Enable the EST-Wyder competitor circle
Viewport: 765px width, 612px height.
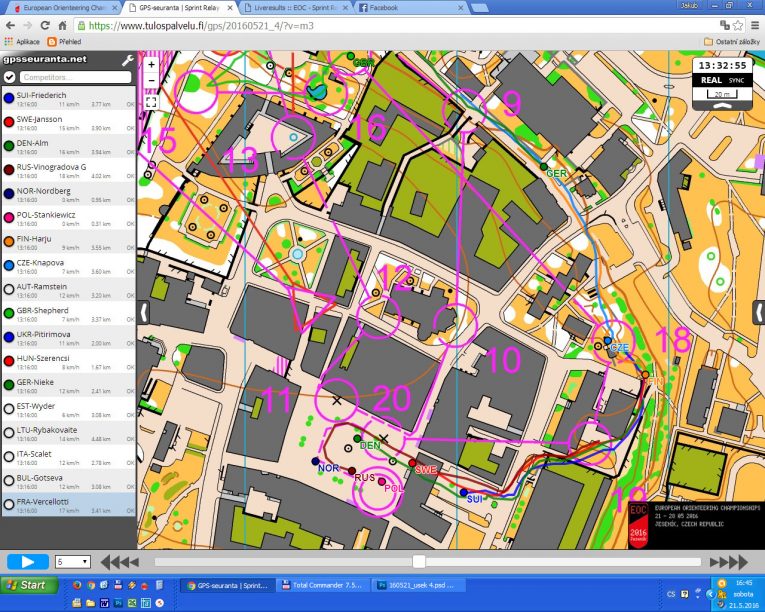[x=9, y=409]
